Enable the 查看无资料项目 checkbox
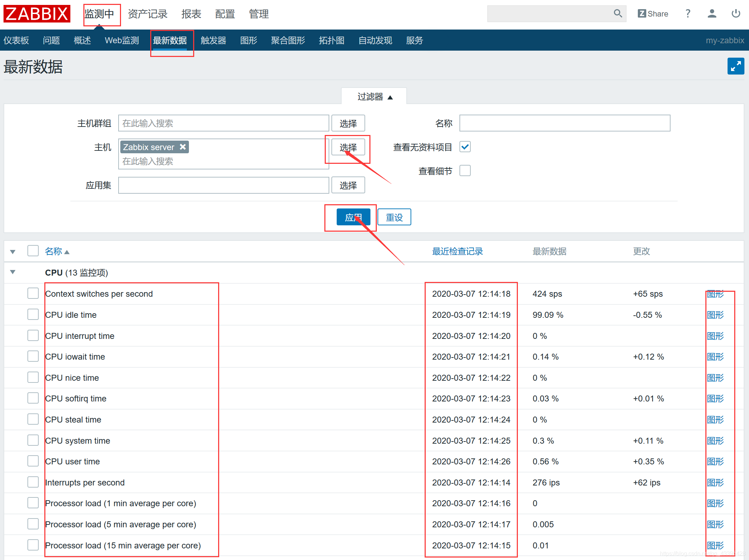This screenshot has width=749, height=560. 465,147
